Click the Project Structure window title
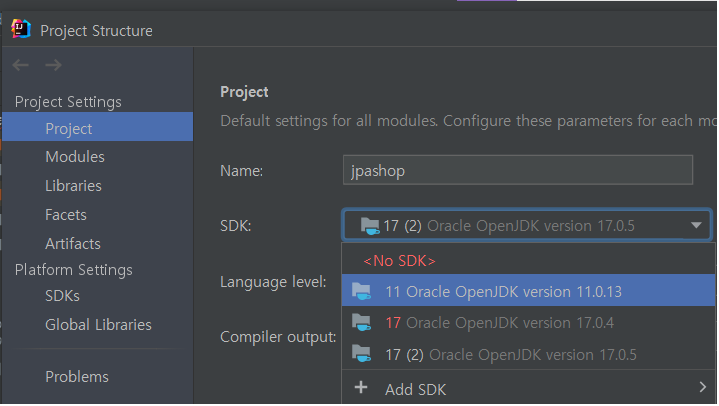 point(96,31)
